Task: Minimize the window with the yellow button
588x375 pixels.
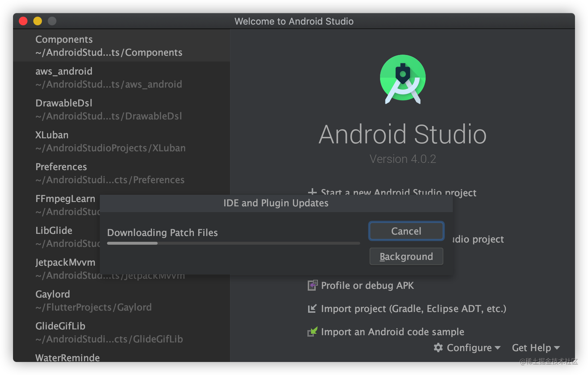Action: tap(38, 21)
